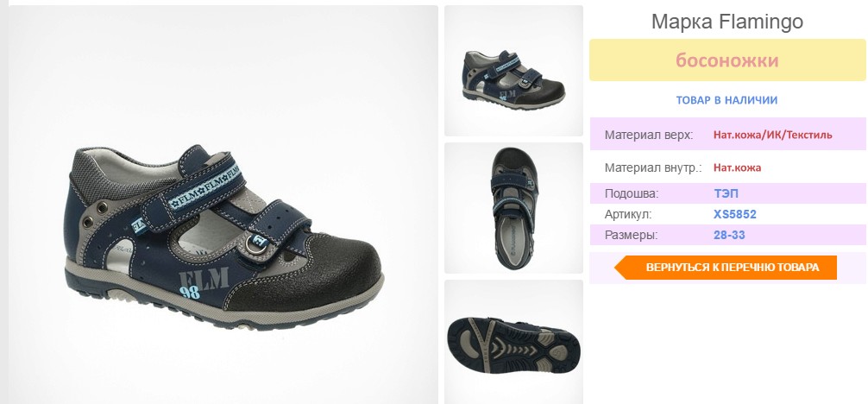Click the Материал верх label
Viewport: 868px width, 404px height.
coord(648,135)
